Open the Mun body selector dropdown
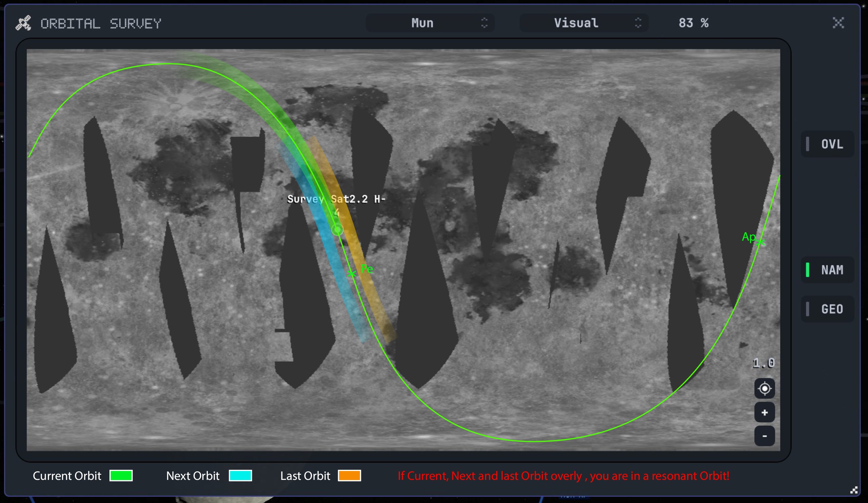Viewport: 868px width, 503px height. (x=430, y=23)
